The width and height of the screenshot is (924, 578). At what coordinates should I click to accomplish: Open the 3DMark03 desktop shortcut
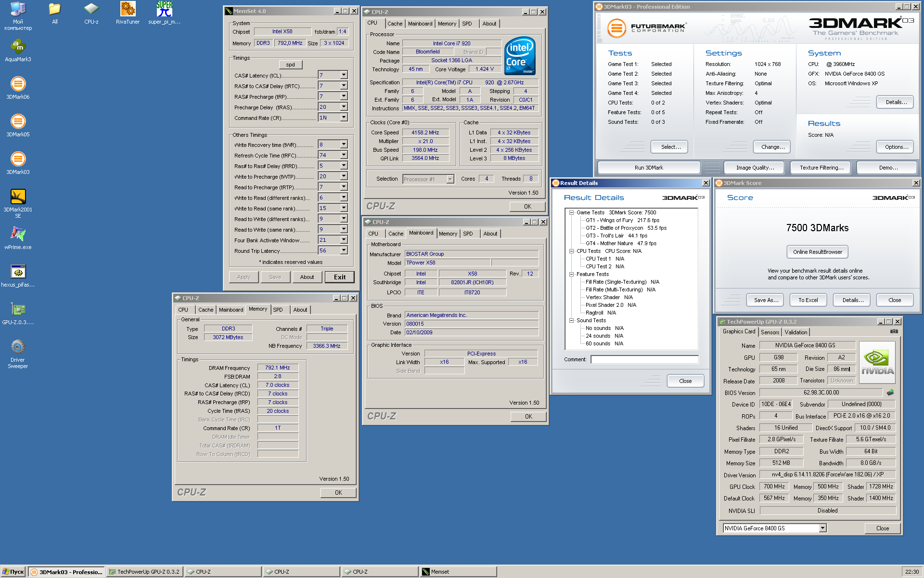tap(18, 163)
